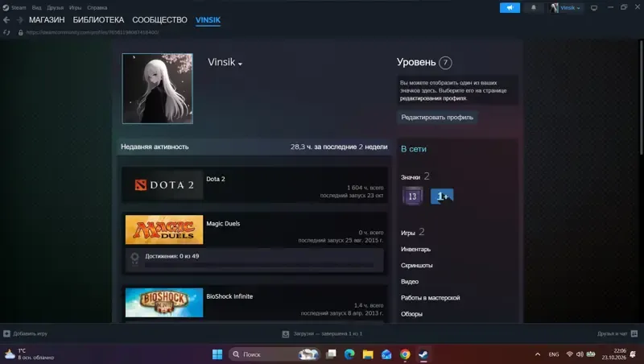This screenshot has height=364, width=644.
Task: Open the Уровень link
Action: pos(416,62)
